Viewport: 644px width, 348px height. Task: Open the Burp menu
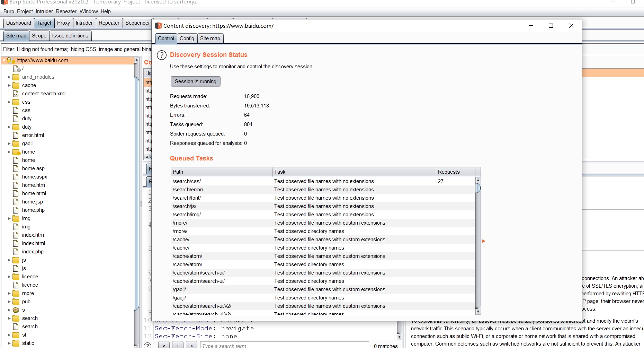click(9, 11)
